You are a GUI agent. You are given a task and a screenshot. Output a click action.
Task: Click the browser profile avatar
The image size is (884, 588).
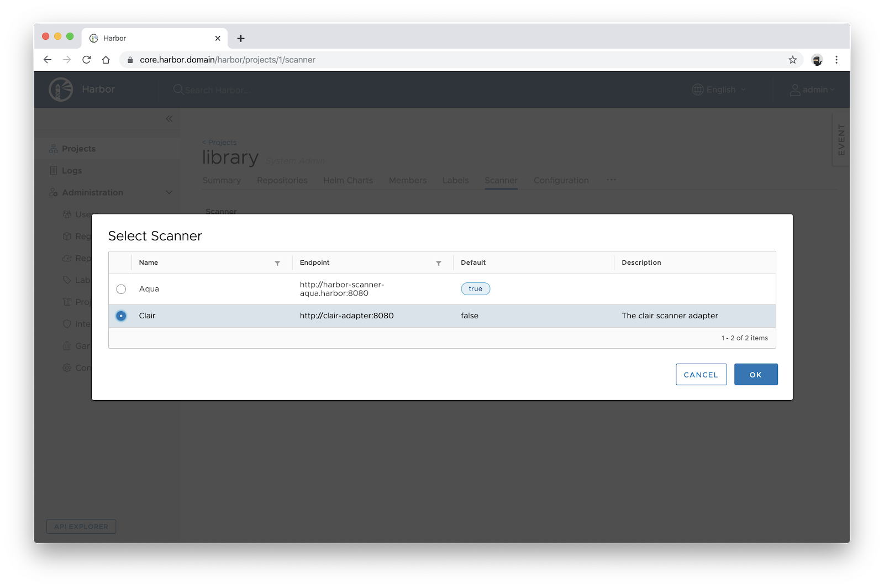[817, 60]
